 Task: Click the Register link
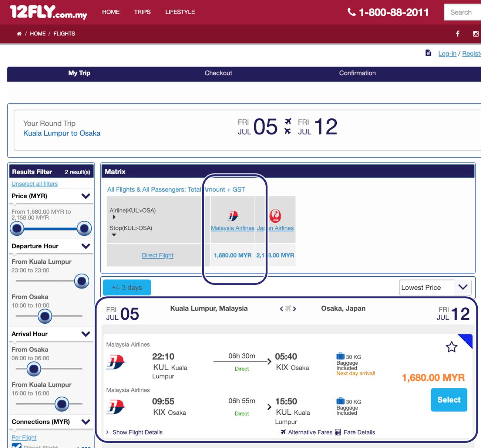tap(471, 54)
